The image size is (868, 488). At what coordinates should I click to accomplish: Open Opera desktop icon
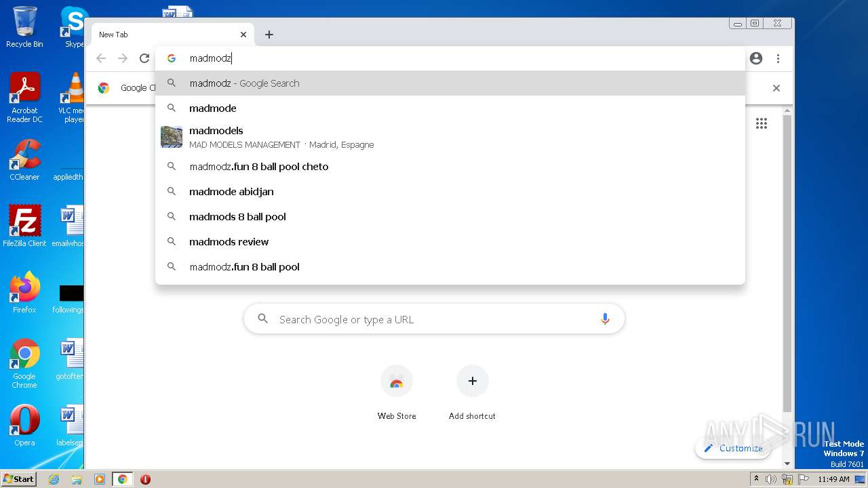point(24,426)
